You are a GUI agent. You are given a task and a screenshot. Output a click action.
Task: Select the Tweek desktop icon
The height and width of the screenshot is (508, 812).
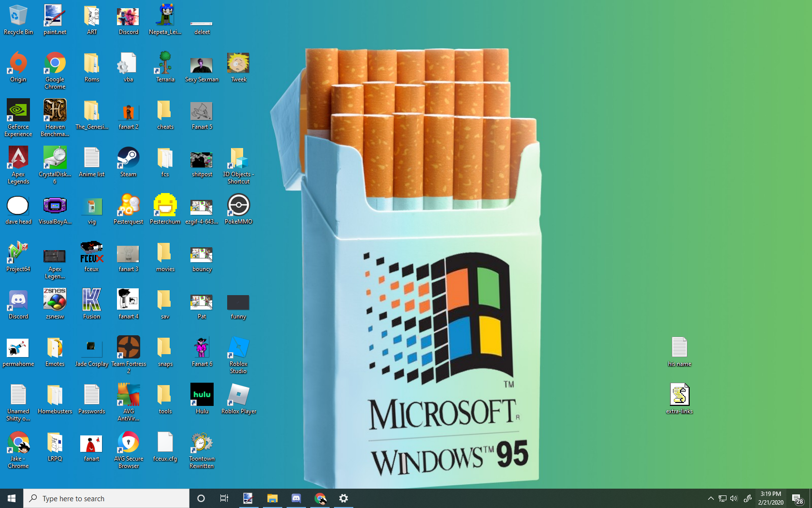(239, 67)
